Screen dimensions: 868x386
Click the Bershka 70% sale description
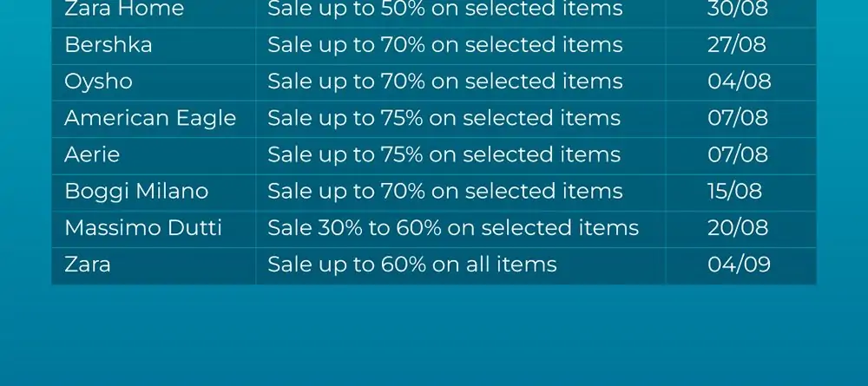tap(445, 45)
